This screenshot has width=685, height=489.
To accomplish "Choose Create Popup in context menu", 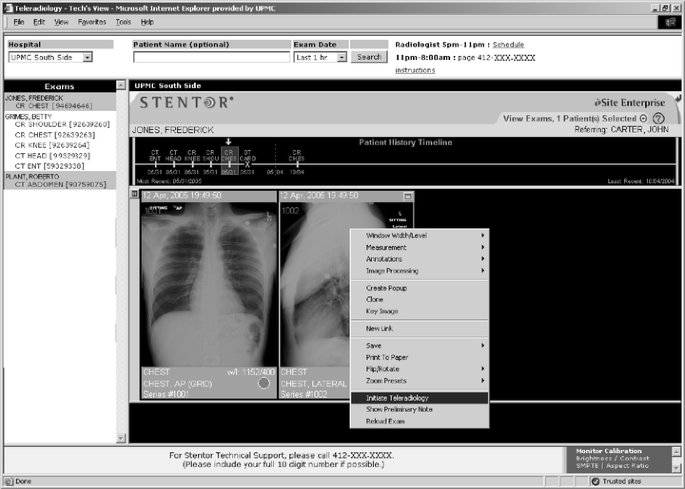I will click(420, 288).
